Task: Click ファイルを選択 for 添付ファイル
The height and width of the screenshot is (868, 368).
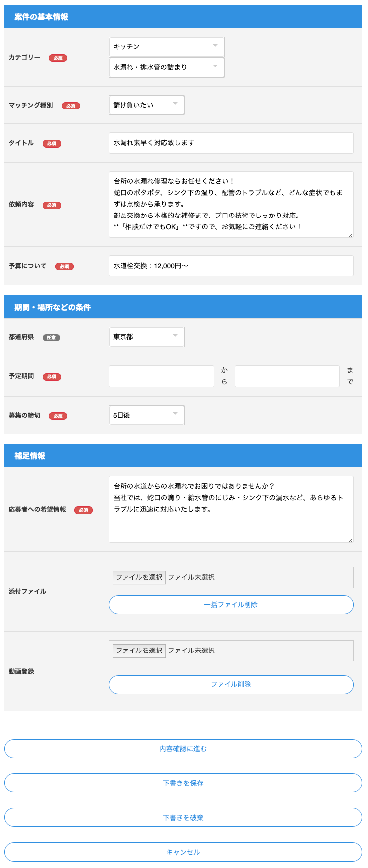Action: point(139,577)
